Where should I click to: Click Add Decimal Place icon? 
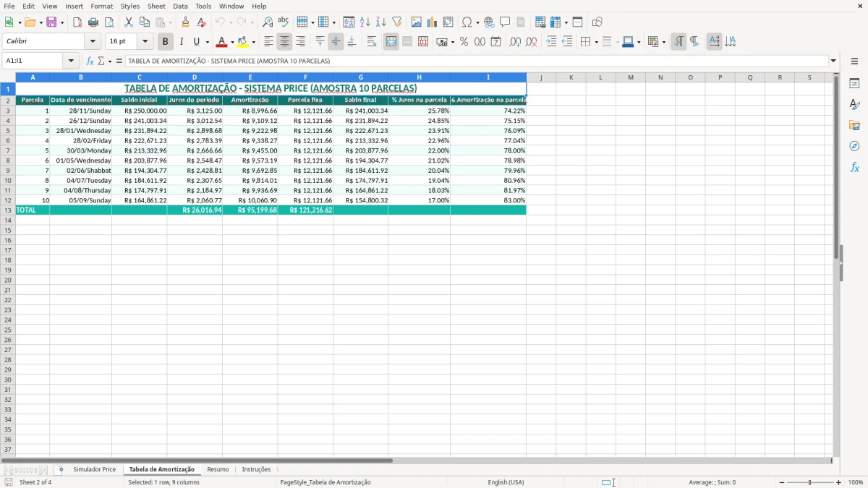(x=515, y=42)
